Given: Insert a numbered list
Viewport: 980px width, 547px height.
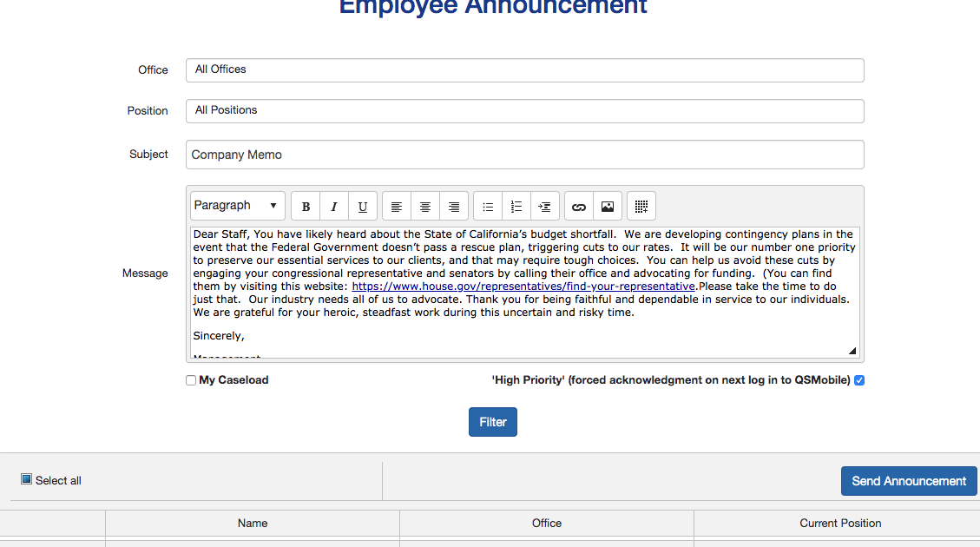Looking at the screenshot, I should coord(516,207).
